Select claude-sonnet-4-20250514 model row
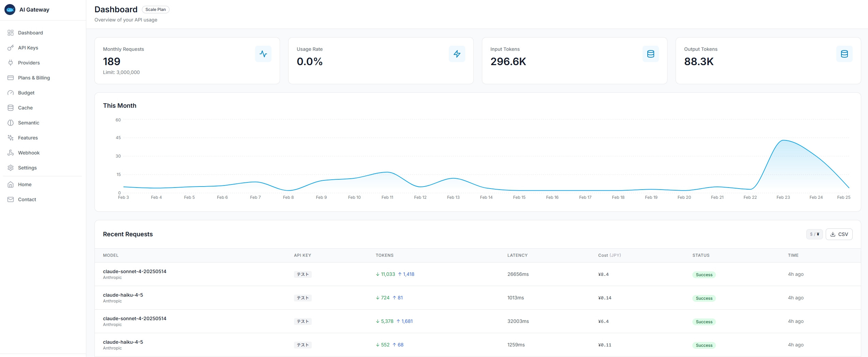Image resolution: width=868 pixels, height=357 pixels. 135,271
